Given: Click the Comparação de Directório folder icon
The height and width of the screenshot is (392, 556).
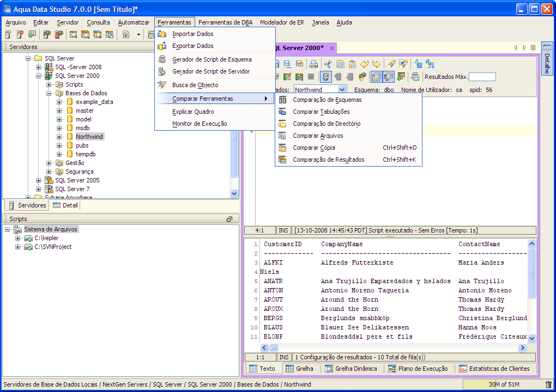Looking at the screenshot, I should coord(282,124).
